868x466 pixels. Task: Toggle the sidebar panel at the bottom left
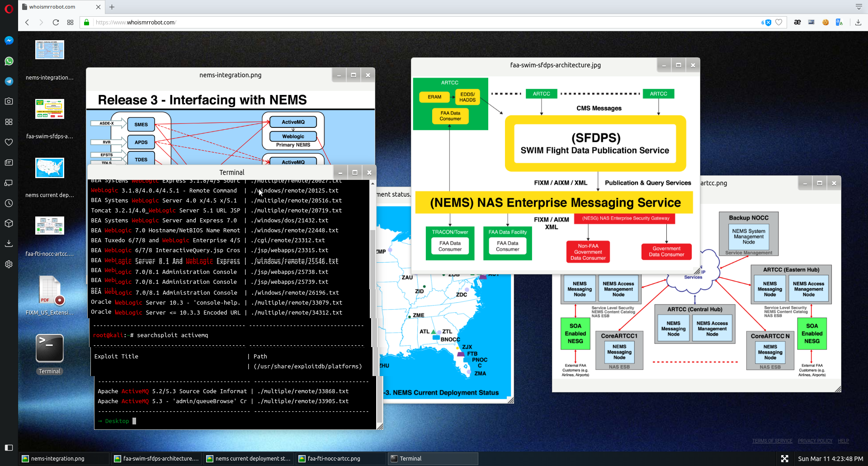pos(9,447)
